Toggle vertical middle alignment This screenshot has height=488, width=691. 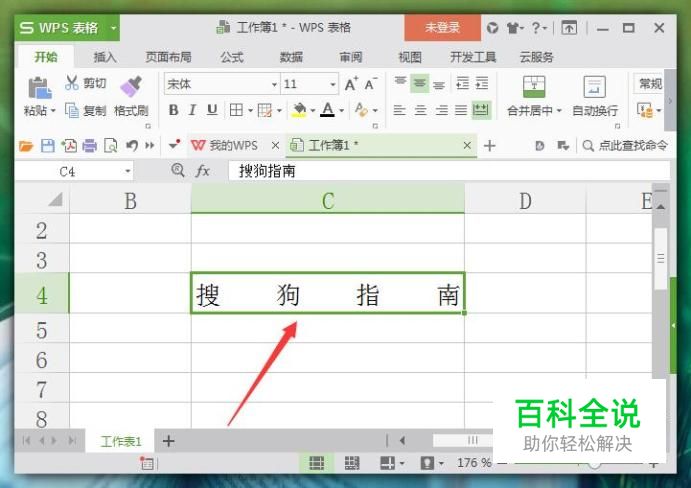420,83
